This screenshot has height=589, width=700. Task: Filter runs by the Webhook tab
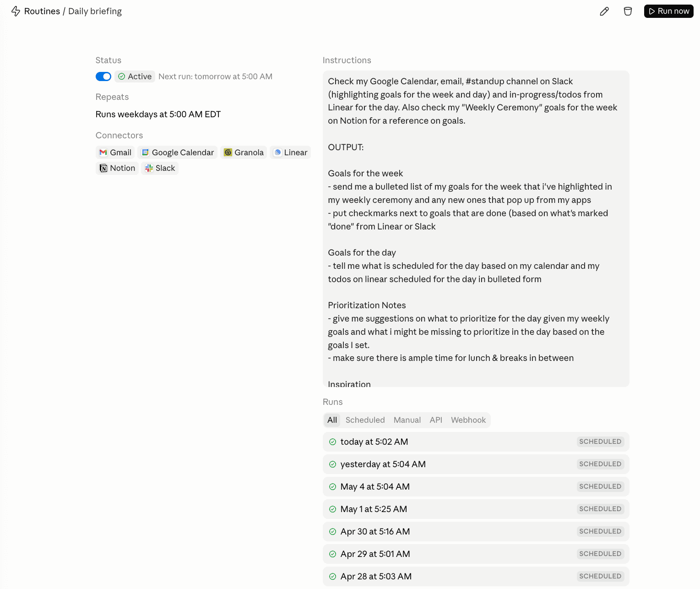tap(468, 420)
